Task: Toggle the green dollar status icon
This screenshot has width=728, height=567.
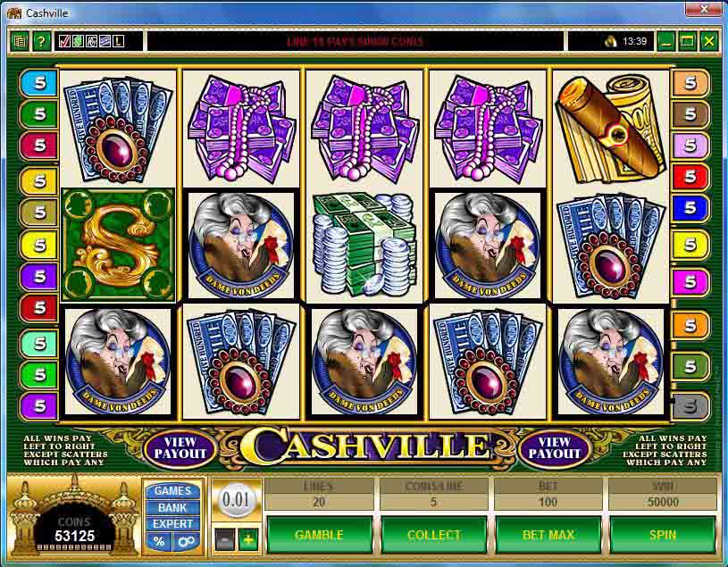Action: point(78,42)
